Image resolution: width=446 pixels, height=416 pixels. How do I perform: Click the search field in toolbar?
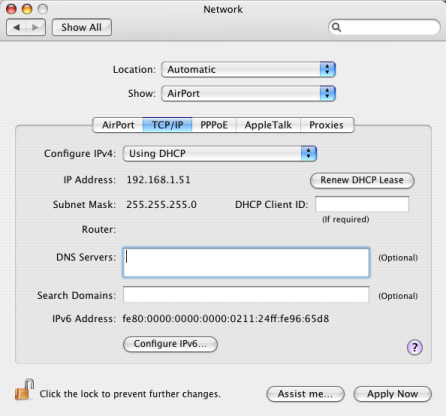point(384,27)
